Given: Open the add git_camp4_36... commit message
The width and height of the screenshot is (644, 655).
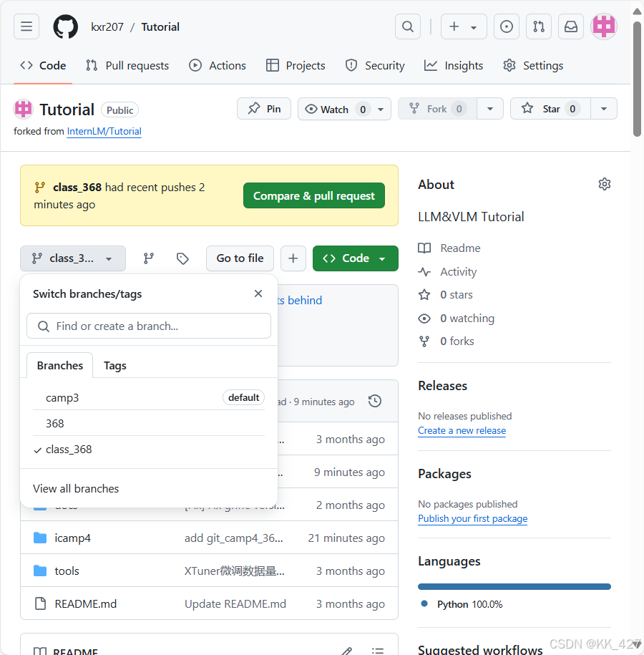Looking at the screenshot, I should [x=234, y=538].
